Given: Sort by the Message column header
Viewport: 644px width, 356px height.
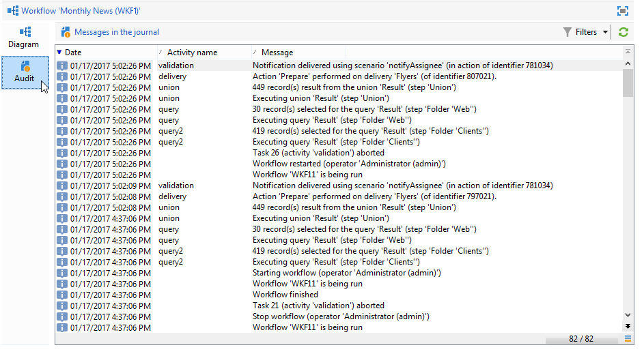Looking at the screenshot, I should [298, 53].
